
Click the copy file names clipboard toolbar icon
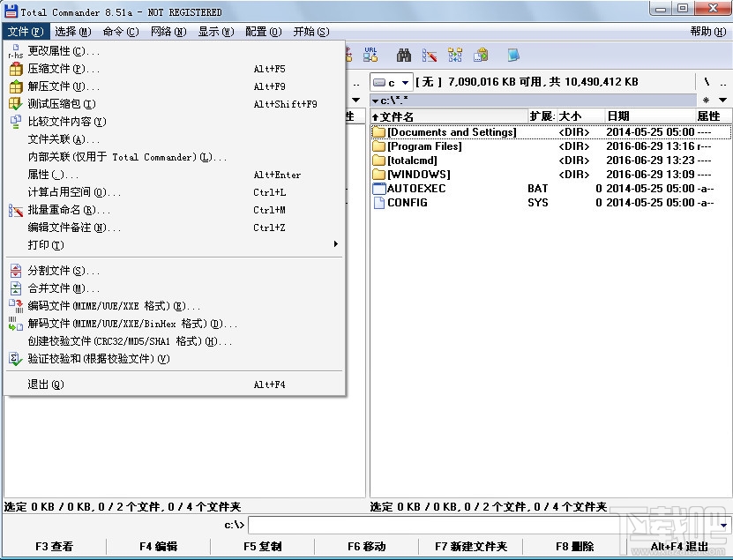(x=481, y=56)
